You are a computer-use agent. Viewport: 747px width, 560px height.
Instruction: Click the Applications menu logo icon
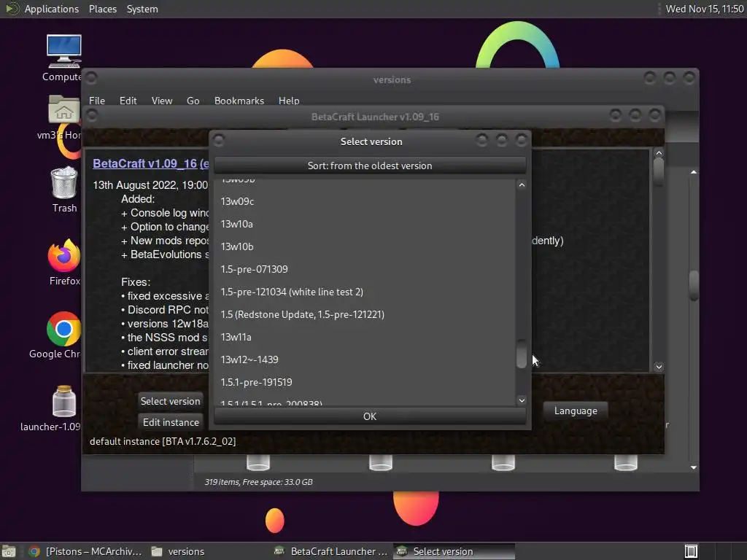(x=12, y=9)
